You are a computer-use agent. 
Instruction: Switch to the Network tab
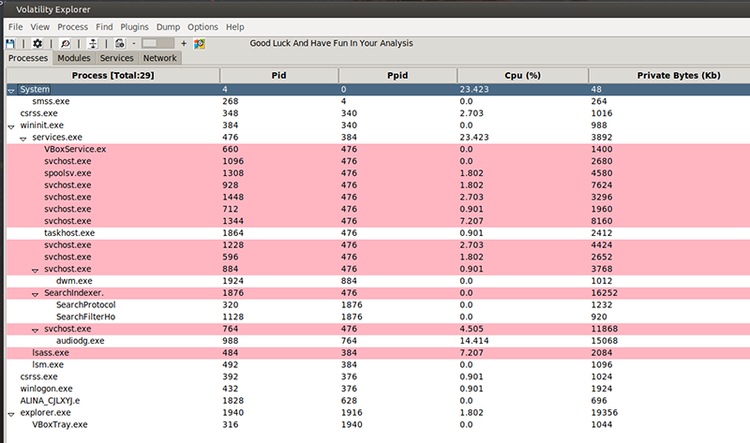[160, 58]
